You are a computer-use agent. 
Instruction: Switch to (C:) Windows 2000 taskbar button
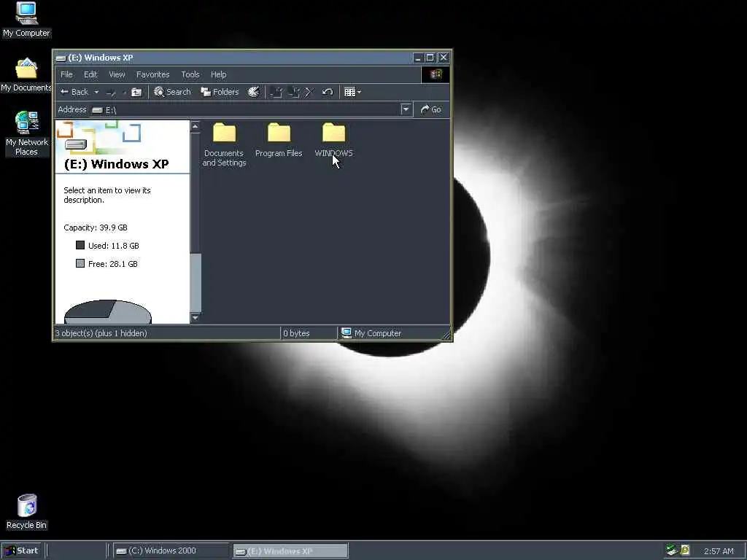pos(171,551)
